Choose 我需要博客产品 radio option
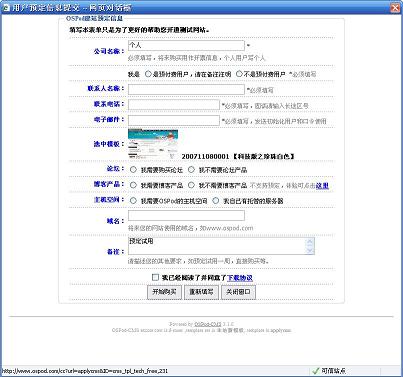Viewport: 403px width, 377px height. click(133, 185)
